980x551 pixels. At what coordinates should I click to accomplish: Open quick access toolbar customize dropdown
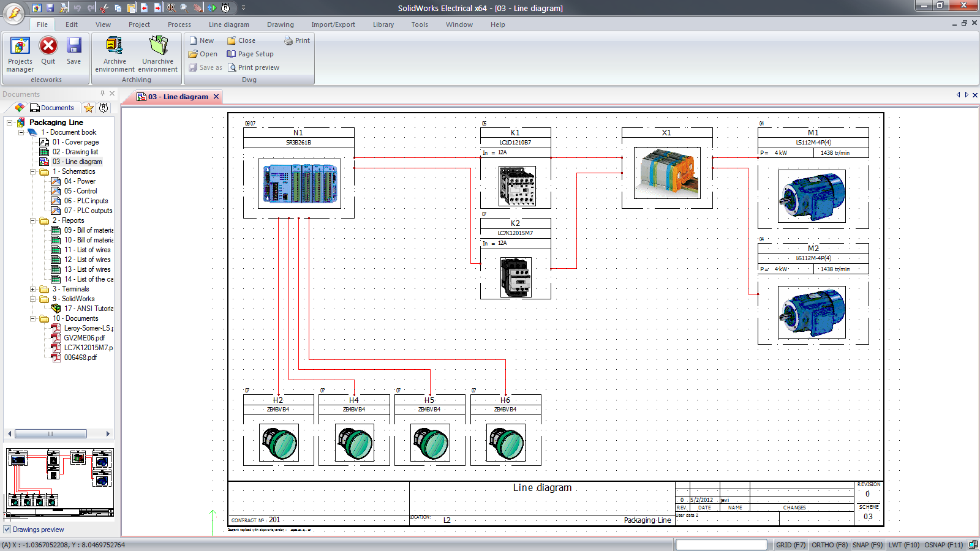pyautogui.click(x=243, y=8)
